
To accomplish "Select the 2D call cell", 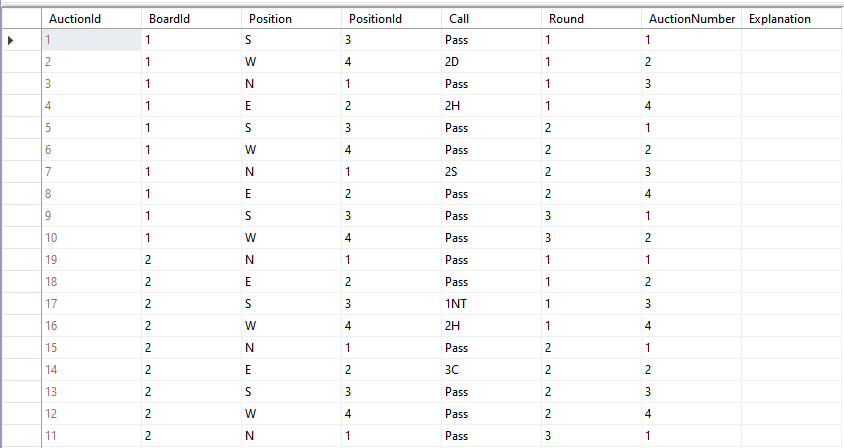I will 492,62.
